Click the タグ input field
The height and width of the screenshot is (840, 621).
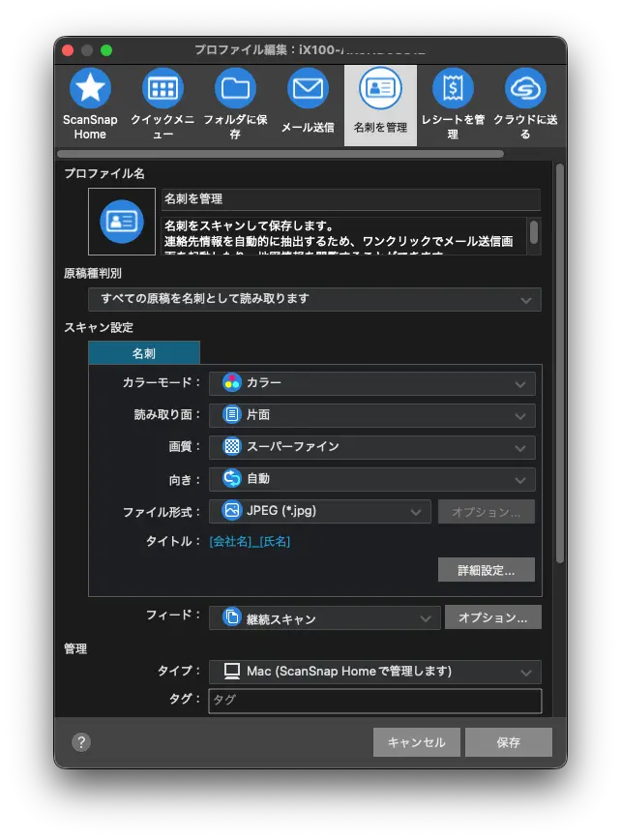(x=374, y=700)
